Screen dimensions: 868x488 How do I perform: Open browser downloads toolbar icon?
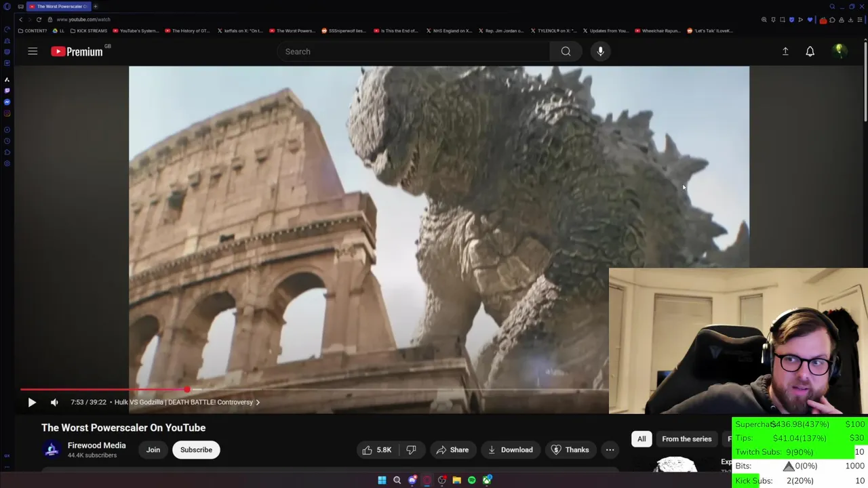[x=850, y=20]
